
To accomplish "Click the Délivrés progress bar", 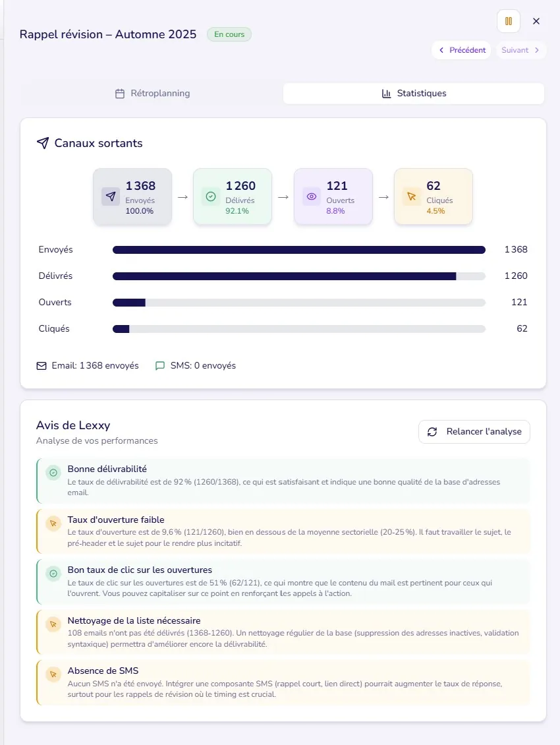I will (x=298, y=276).
